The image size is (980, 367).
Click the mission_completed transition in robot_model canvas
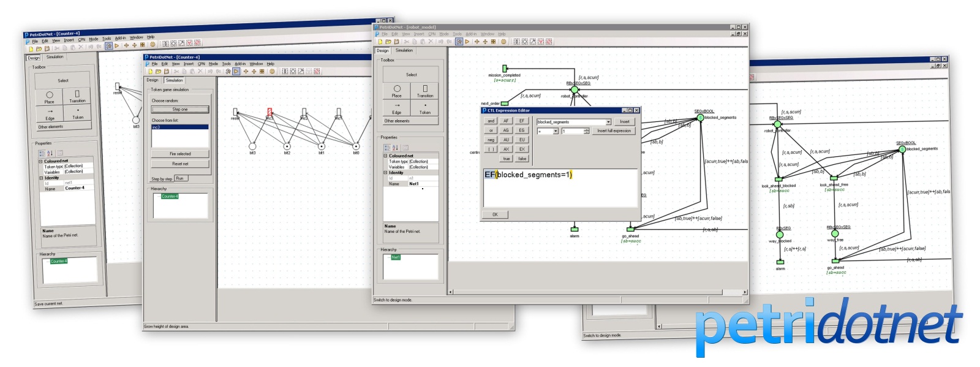point(505,69)
